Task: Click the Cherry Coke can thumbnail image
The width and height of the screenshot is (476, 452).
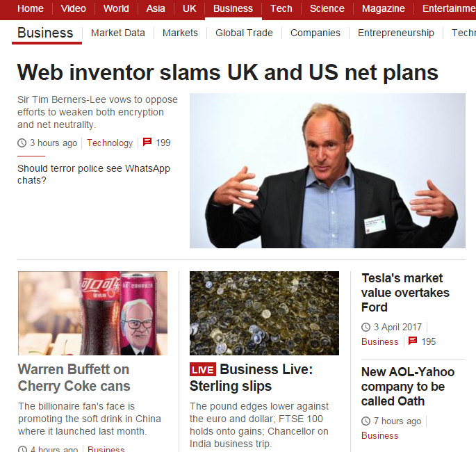Action: (92, 313)
